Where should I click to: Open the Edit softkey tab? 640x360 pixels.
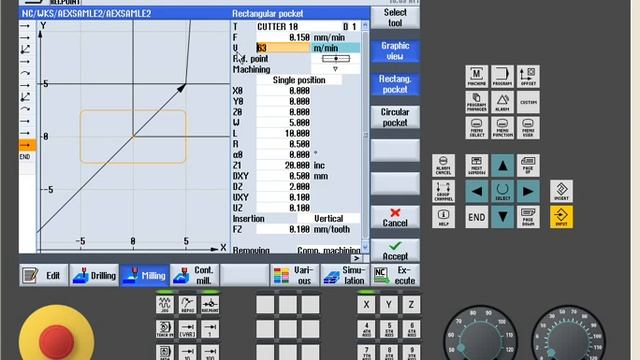click(x=44, y=276)
